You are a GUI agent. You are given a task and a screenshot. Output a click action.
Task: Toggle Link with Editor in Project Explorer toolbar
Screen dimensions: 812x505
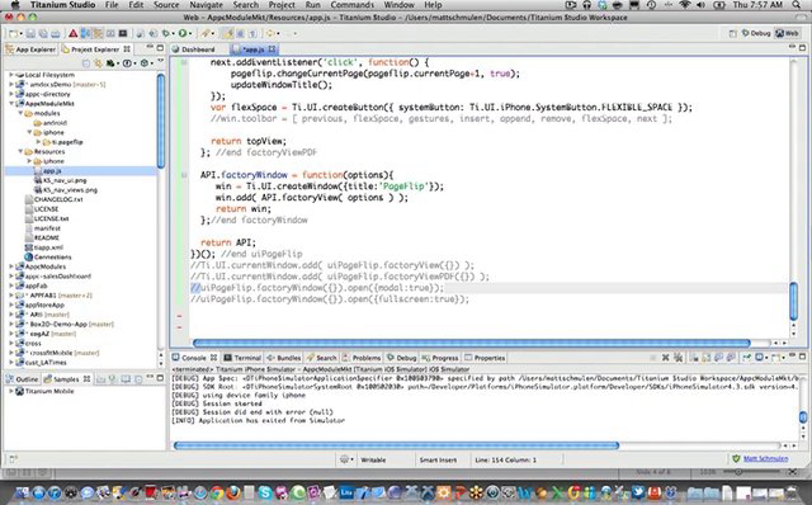[98, 63]
